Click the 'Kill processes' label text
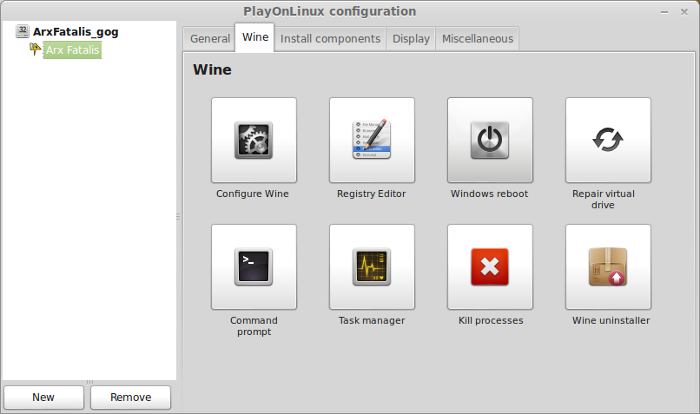 (x=491, y=321)
